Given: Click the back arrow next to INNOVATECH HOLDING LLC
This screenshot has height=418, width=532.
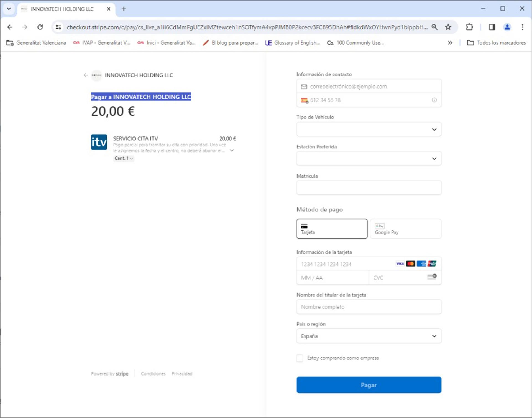Looking at the screenshot, I should pos(86,75).
